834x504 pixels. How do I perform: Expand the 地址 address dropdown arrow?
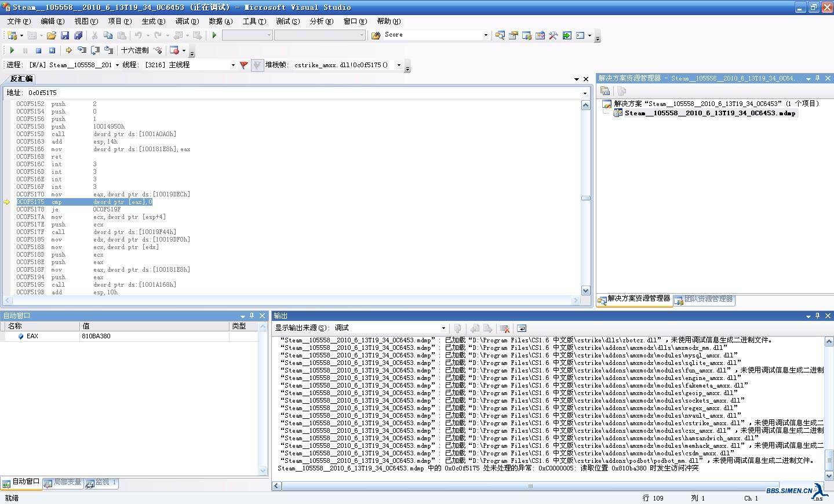[584, 93]
